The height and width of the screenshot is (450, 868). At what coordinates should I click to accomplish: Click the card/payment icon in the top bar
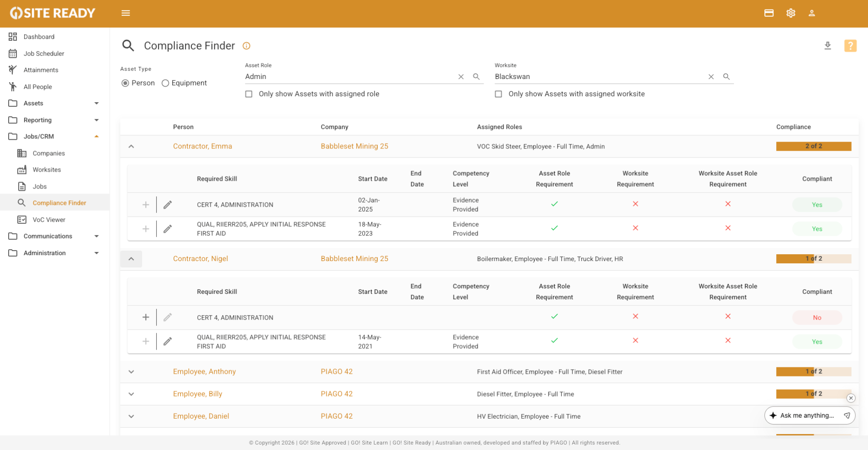coord(769,13)
